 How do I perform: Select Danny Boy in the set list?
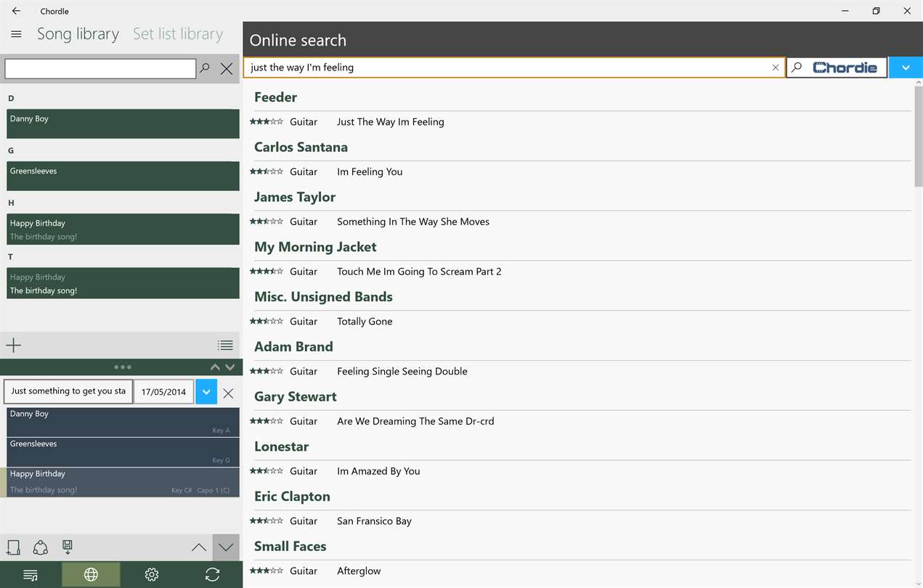(x=123, y=422)
